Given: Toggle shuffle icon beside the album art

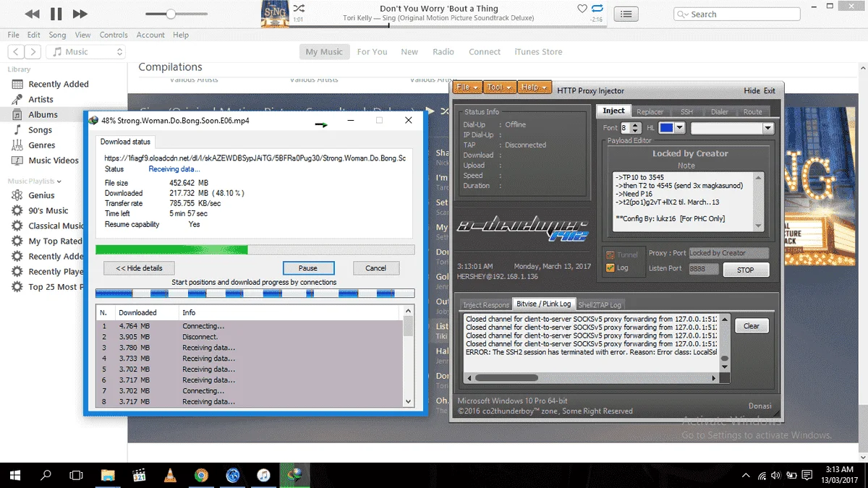Looking at the screenshot, I should (x=299, y=9).
